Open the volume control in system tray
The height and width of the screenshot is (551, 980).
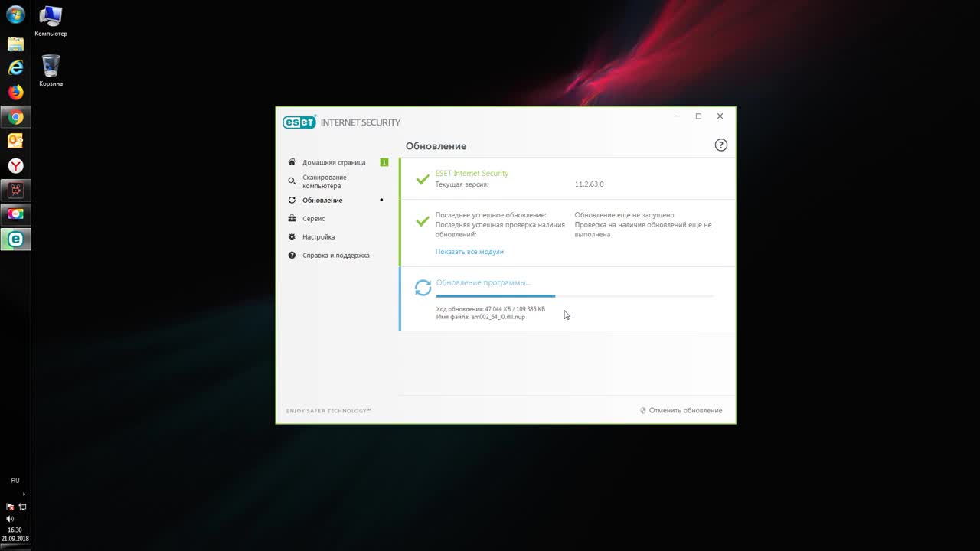10,518
